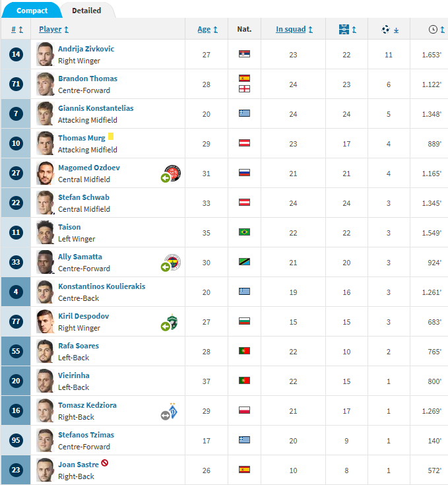Click the club crest next to Kiril Despodov

(173, 322)
